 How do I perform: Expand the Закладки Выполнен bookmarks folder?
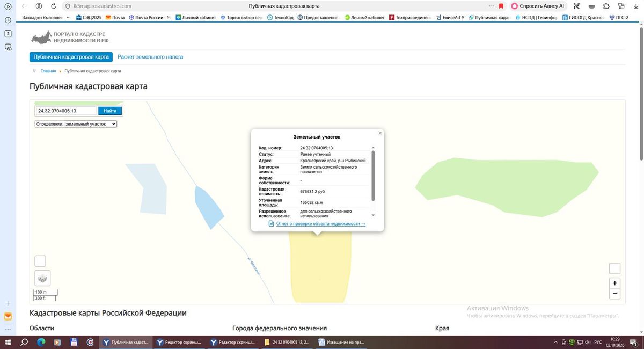coord(46,17)
